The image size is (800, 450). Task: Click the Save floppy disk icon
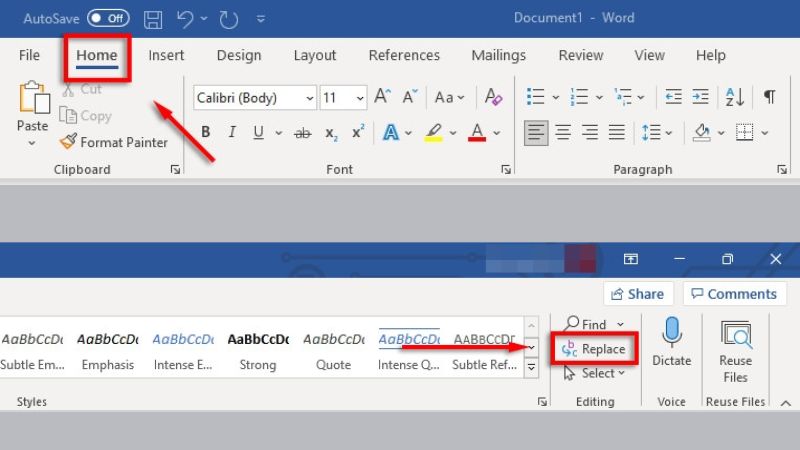tap(153, 18)
